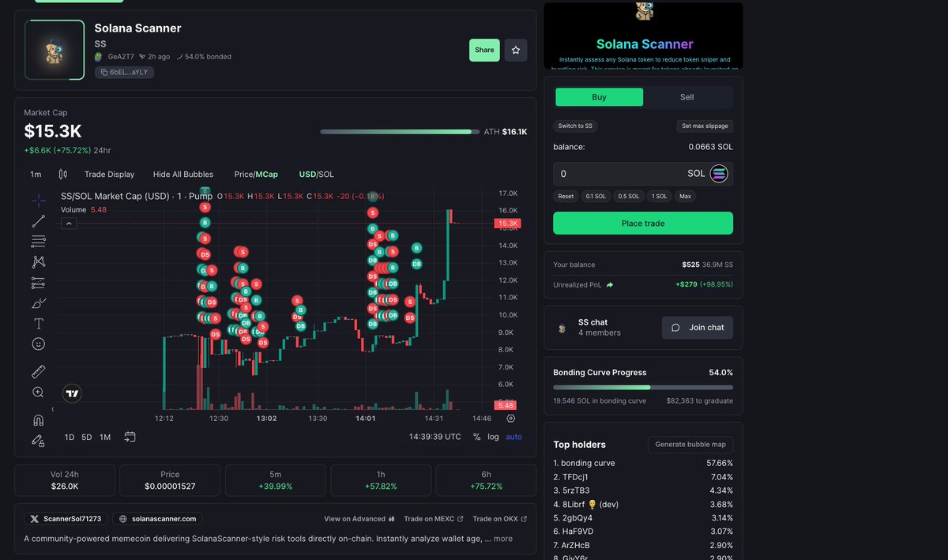Select the Buy tab
This screenshot has height=560, width=948.
pyautogui.click(x=600, y=97)
